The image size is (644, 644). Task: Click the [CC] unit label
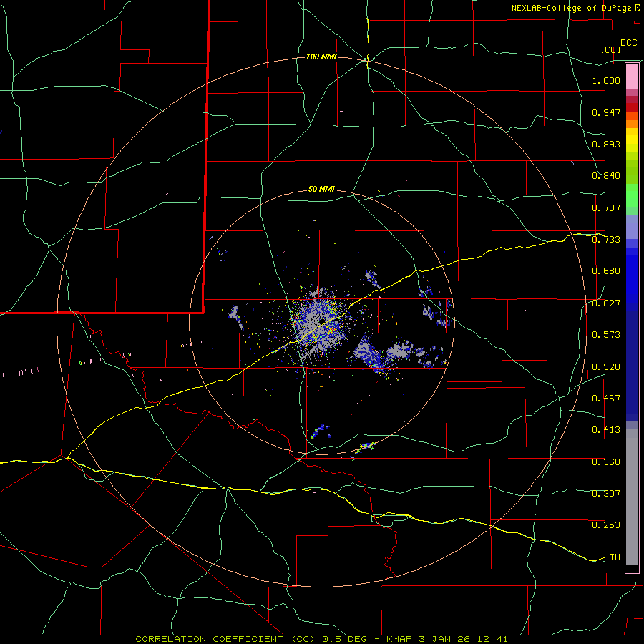pos(610,49)
